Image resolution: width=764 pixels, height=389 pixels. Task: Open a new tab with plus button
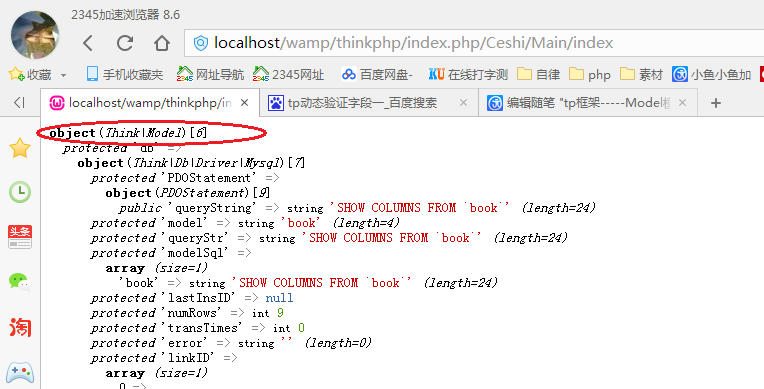click(716, 103)
